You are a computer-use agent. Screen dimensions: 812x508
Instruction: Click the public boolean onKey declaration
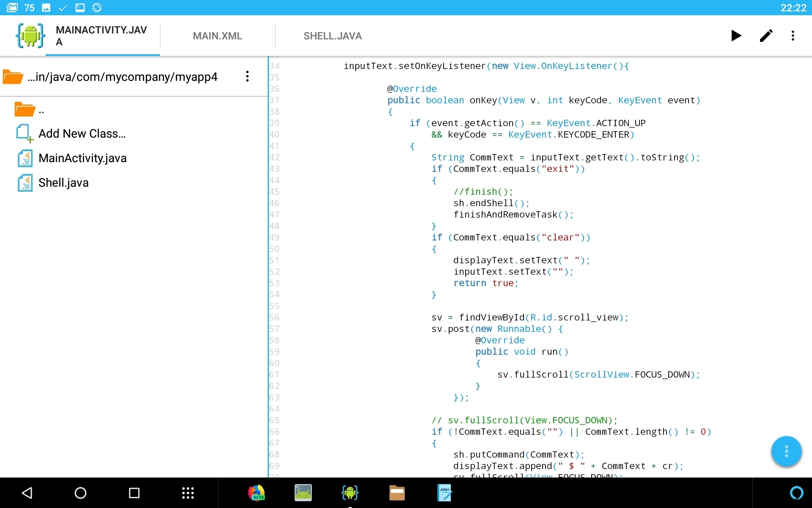click(544, 100)
